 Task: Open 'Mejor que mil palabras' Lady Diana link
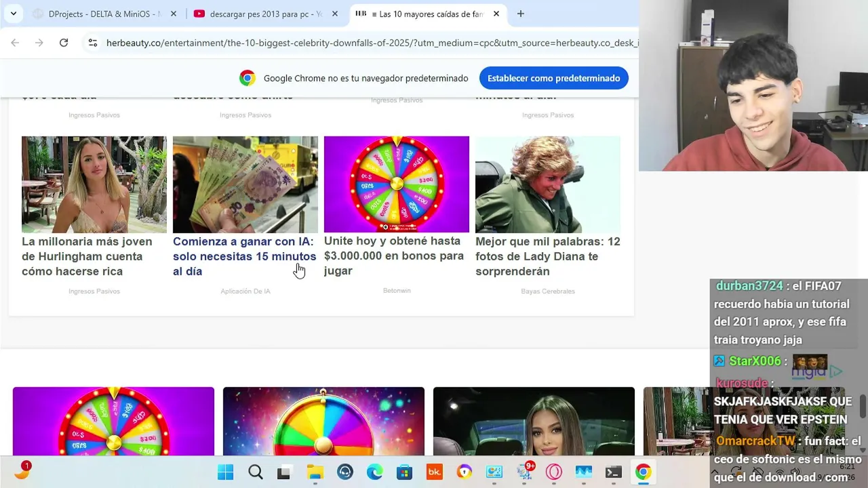(548, 256)
